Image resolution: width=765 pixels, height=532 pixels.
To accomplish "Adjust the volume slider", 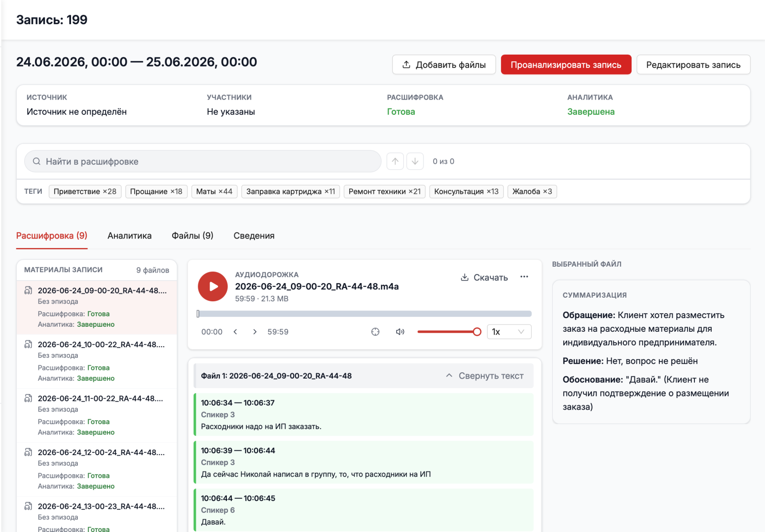I will click(449, 332).
